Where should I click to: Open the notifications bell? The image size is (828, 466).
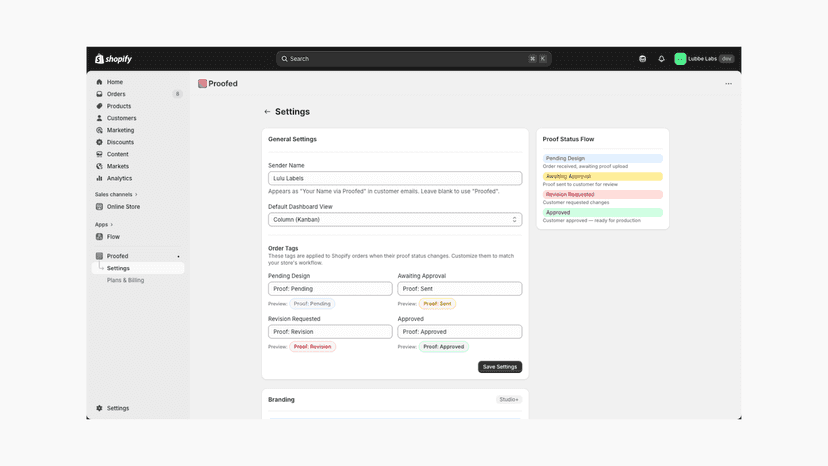[x=661, y=59]
